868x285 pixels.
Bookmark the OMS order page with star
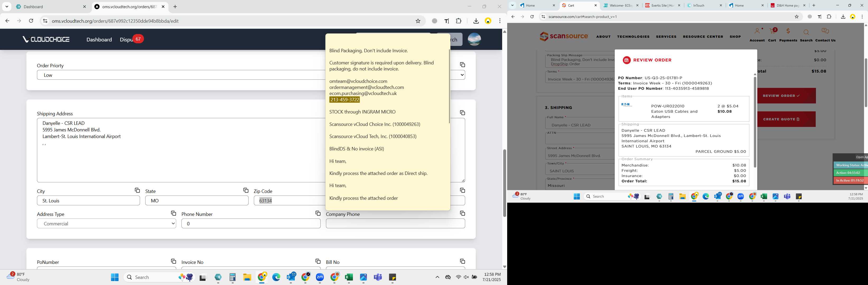[418, 21]
